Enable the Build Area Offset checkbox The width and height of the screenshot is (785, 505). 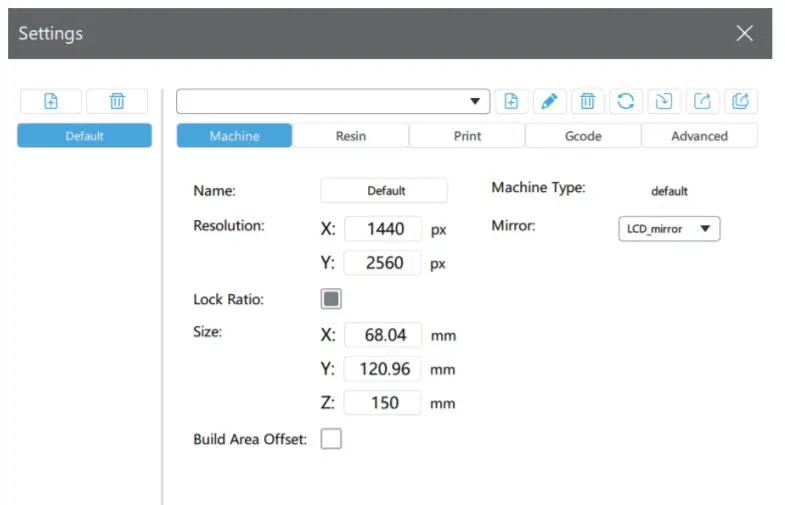click(331, 438)
